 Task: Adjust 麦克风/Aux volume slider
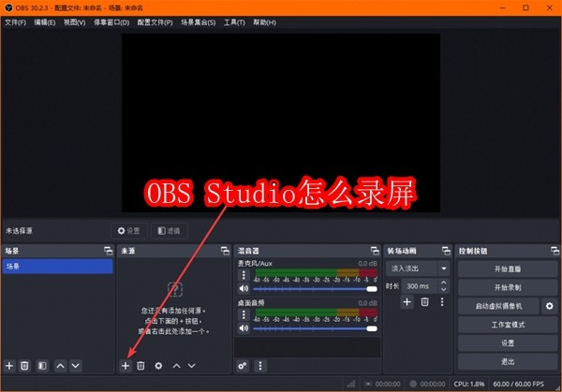pyautogui.click(x=315, y=288)
